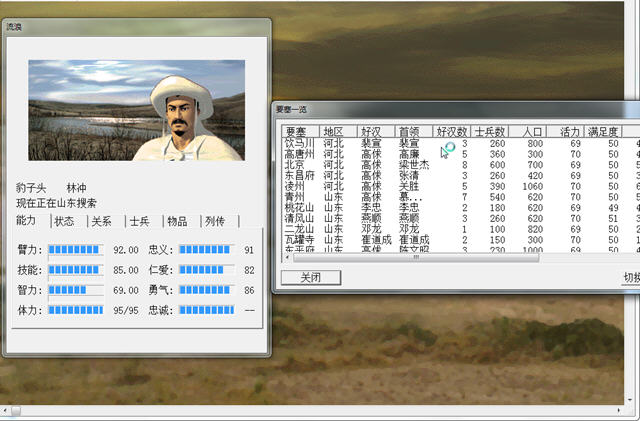
Task: Click left arrow of fortress list scrollbar
Action: tap(287, 258)
